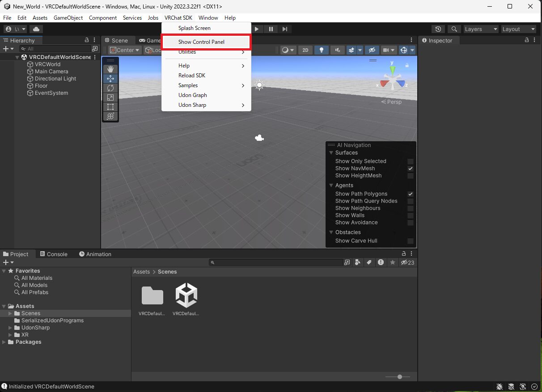Select the VRCDefault scene asset thumbnail
This screenshot has width=542, height=392.
point(186,295)
